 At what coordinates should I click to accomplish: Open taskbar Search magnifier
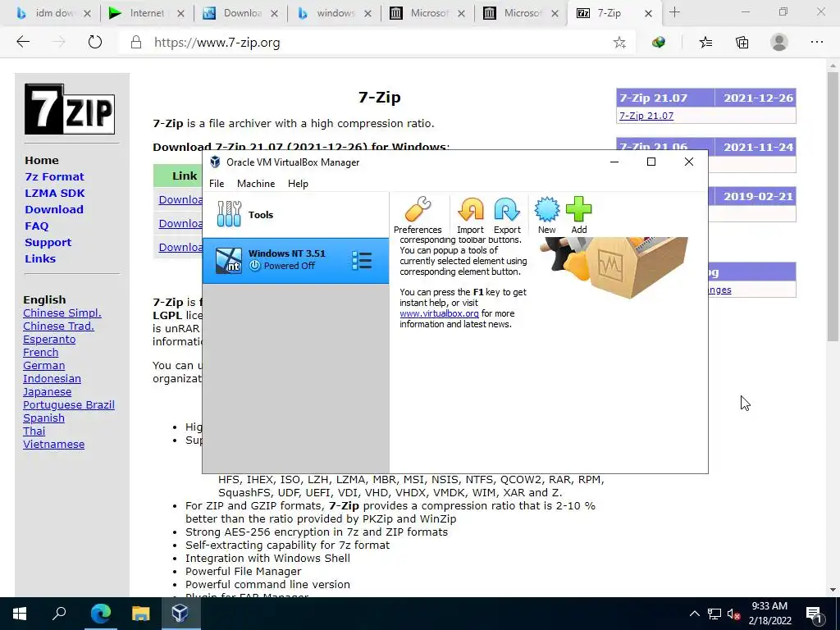pos(59,614)
